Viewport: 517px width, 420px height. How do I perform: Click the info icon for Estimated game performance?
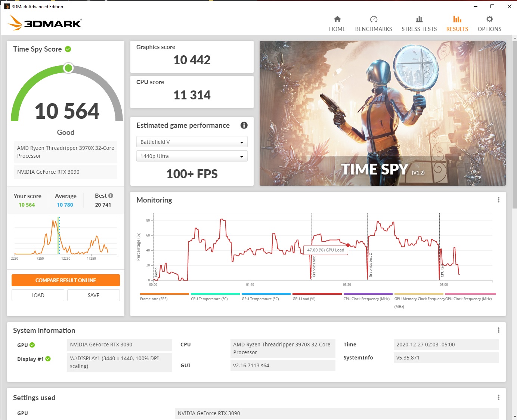coord(244,125)
